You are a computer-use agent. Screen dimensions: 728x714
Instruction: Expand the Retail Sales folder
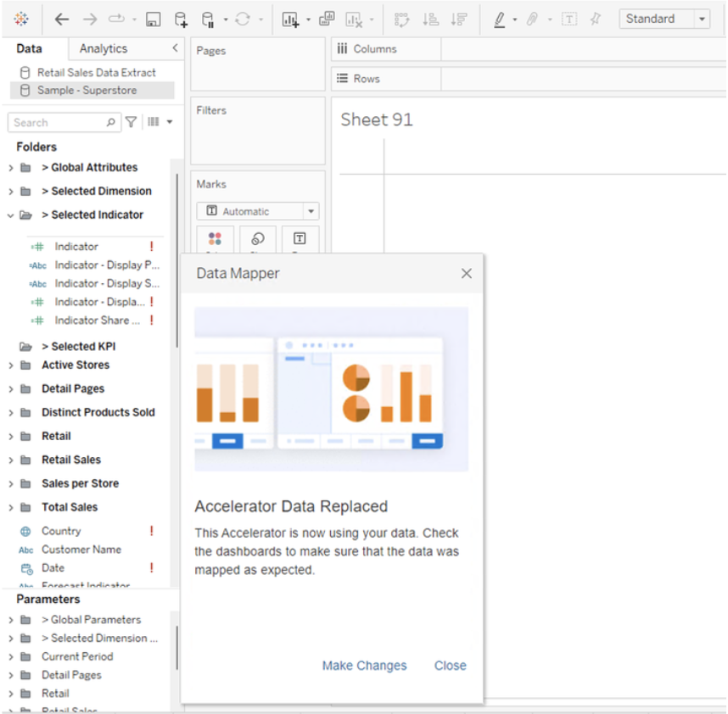click(11, 460)
